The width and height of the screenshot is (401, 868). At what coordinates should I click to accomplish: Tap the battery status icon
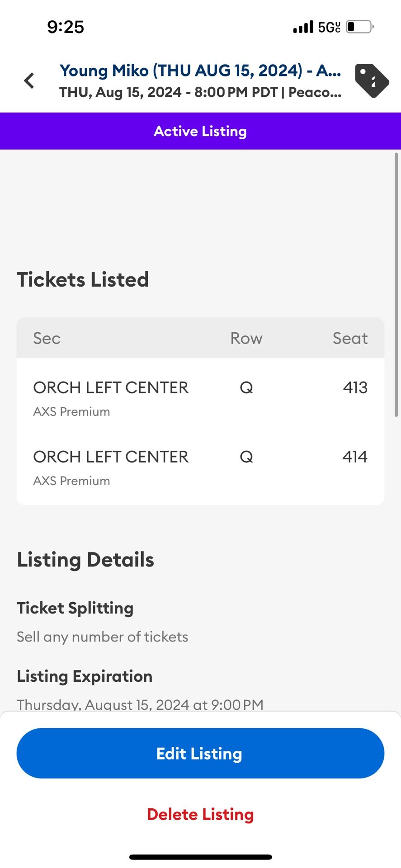360,27
